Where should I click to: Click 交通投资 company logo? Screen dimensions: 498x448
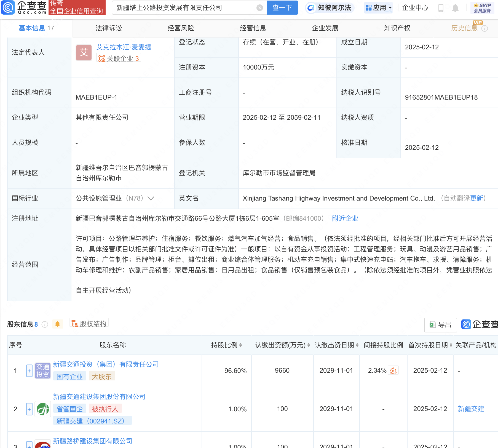point(43,371)
